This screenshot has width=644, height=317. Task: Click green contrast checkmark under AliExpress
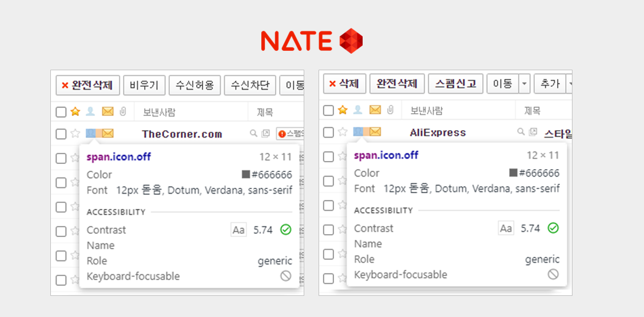click(553, 228)
